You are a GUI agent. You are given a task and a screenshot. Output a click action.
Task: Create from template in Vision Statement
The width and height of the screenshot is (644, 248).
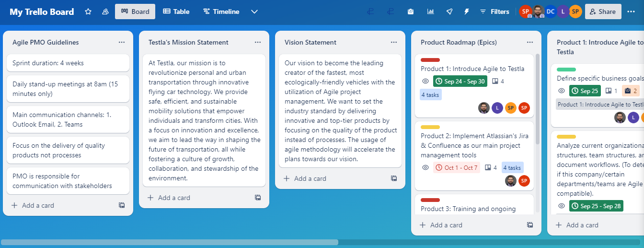click(394, 178)
